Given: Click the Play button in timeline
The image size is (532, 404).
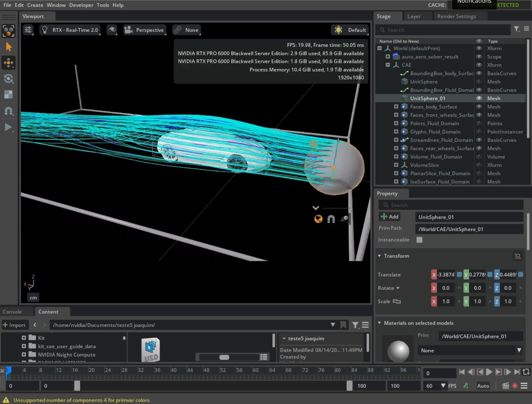Looking at the screenshot, I should pos(489,372).
